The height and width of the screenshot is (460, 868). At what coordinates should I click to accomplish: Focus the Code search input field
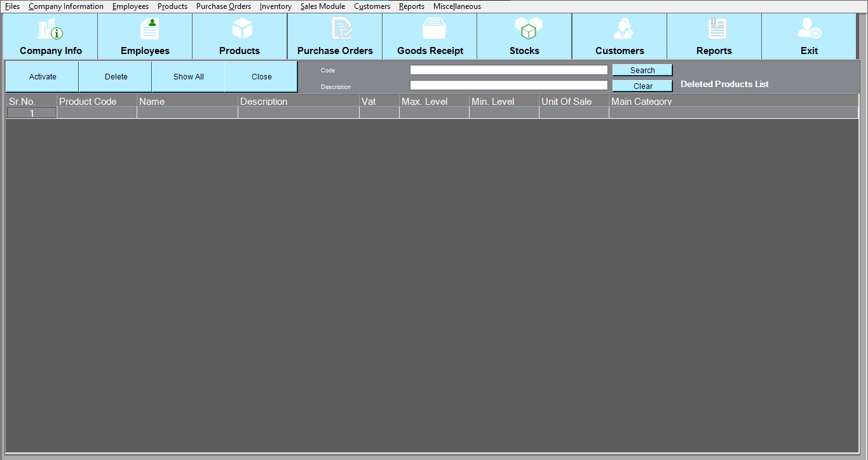tap(508, 70)
